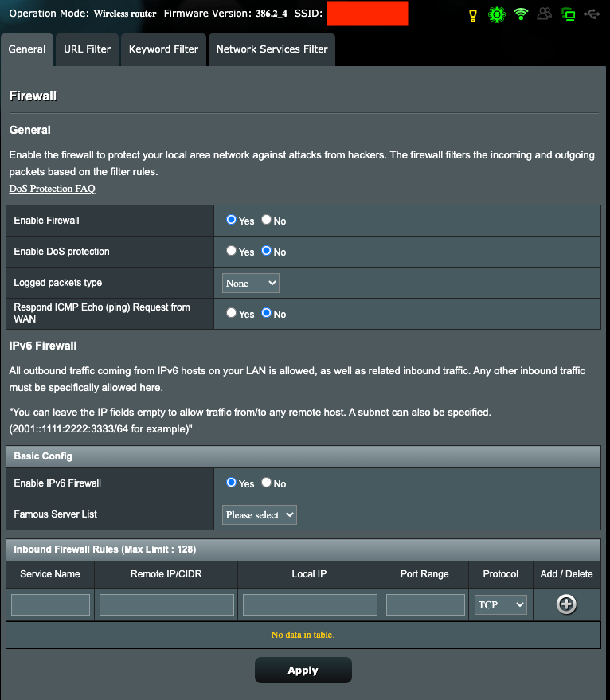Open the Protocol TCP dropdown
This screenshot has height=700, width=610.
[x=500, y=604]
